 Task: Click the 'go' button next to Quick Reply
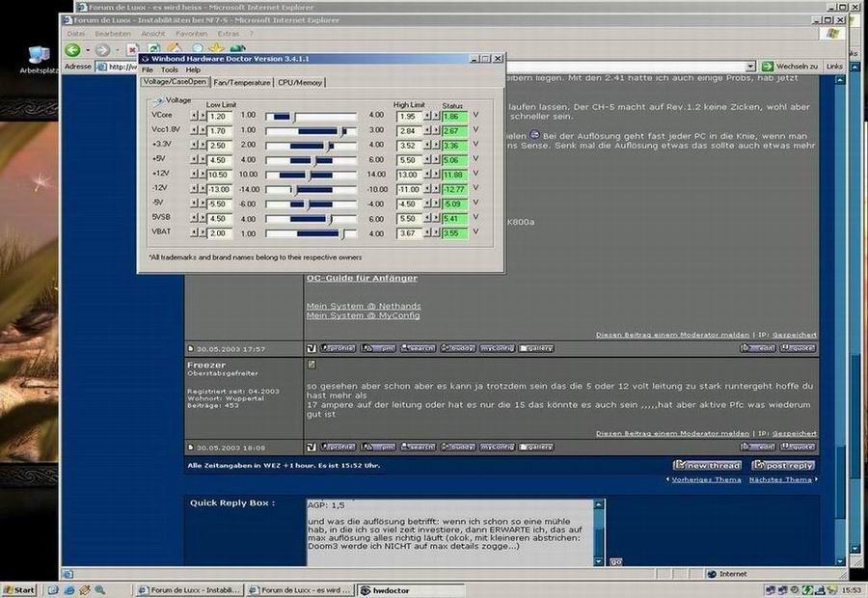pos(615,561)
